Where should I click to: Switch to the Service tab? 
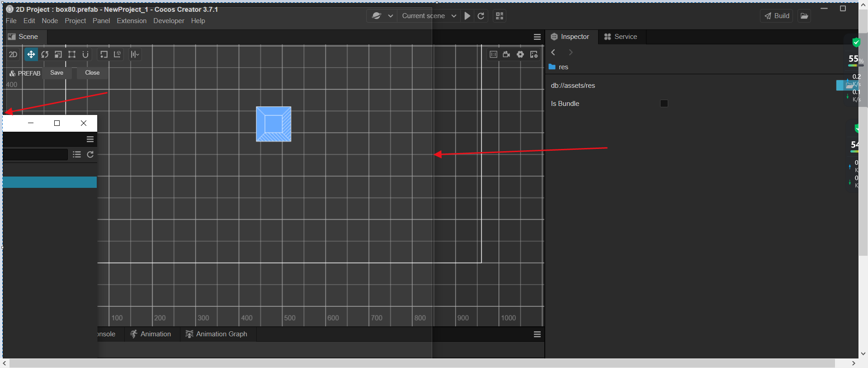pyautogui.click(x=621, y=37)
